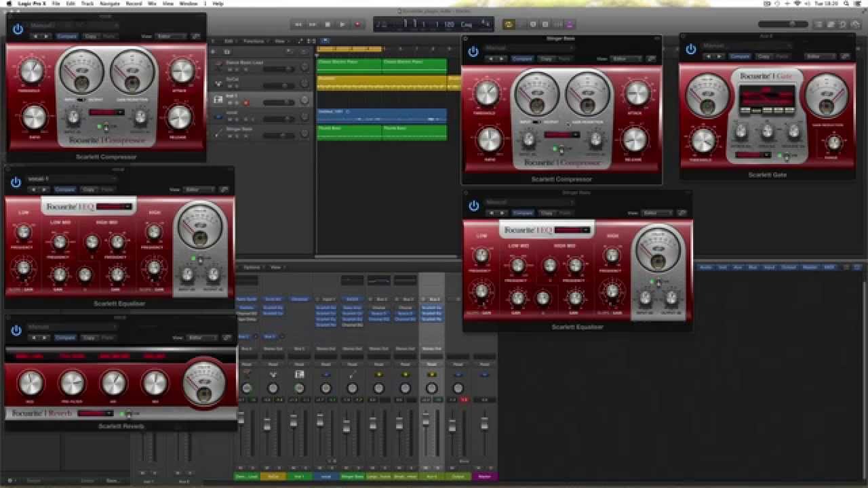Toggle power on leftmost Scarlett Compressor window

tap(18, 29)
